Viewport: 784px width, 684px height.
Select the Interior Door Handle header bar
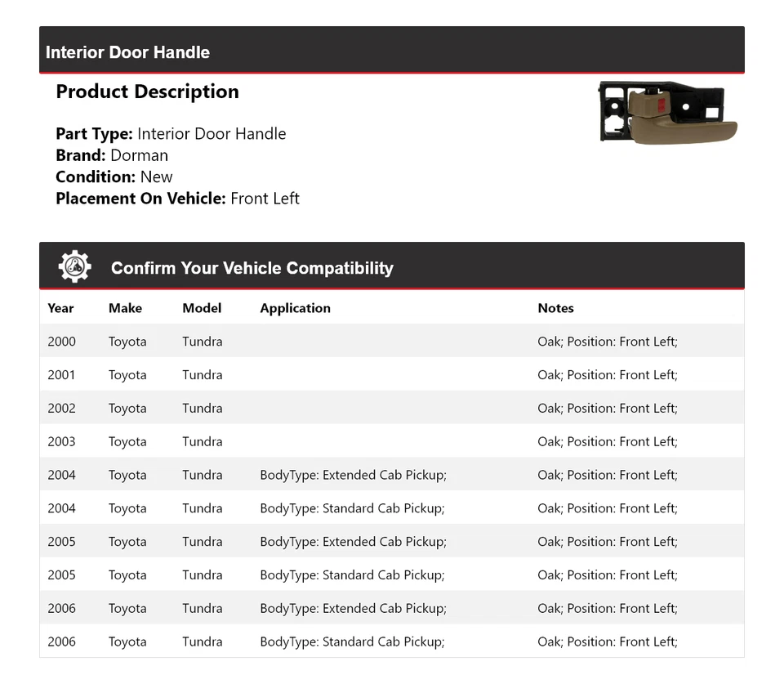(x=392, y=50)
